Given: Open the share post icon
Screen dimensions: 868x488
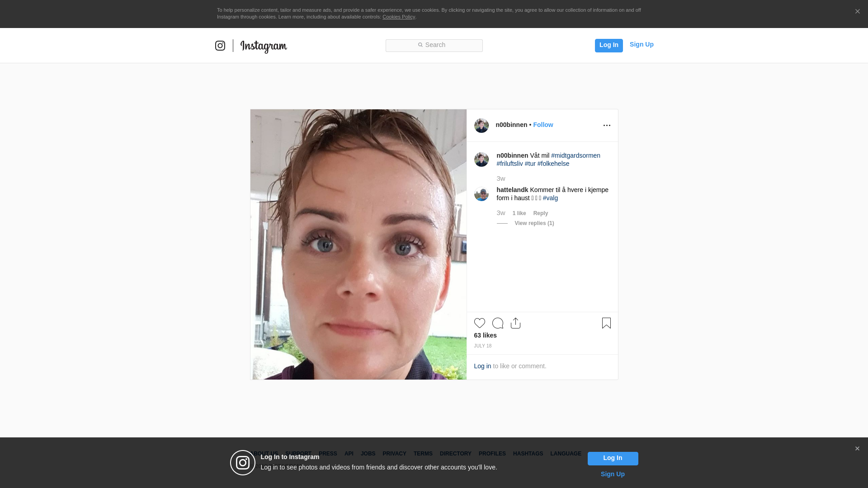Looking at the screenshot, I should [515, 323].
